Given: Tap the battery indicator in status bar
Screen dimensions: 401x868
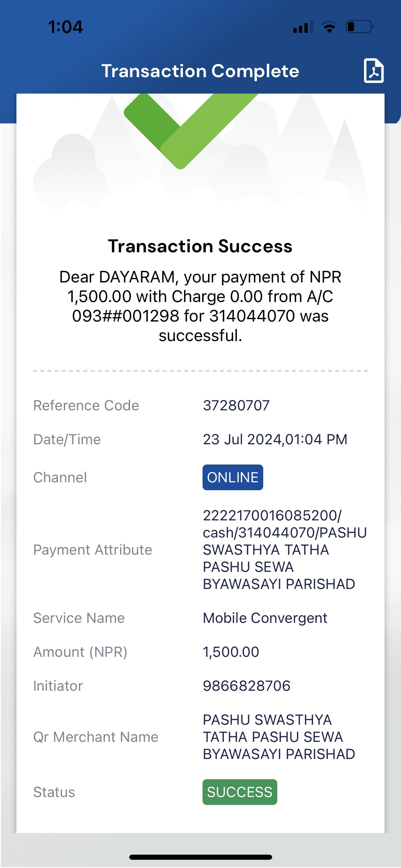Looking at the screenshot, I should (x=360, y=27).
